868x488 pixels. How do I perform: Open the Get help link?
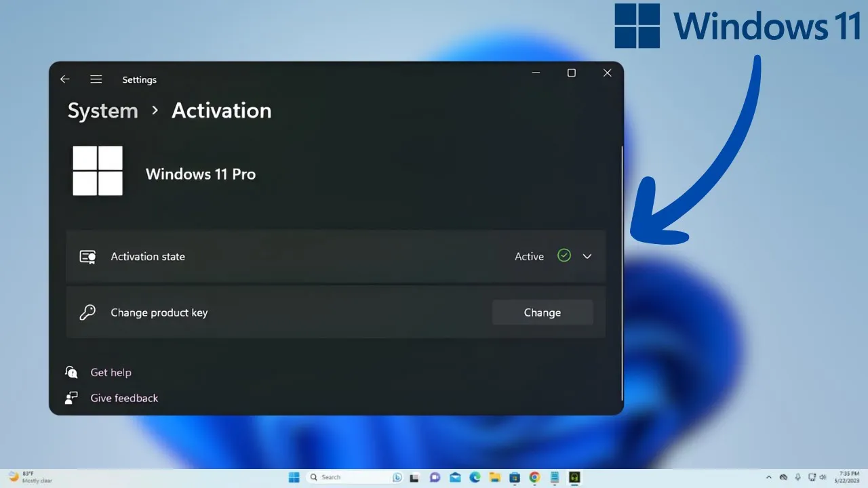tap(111, 372)
